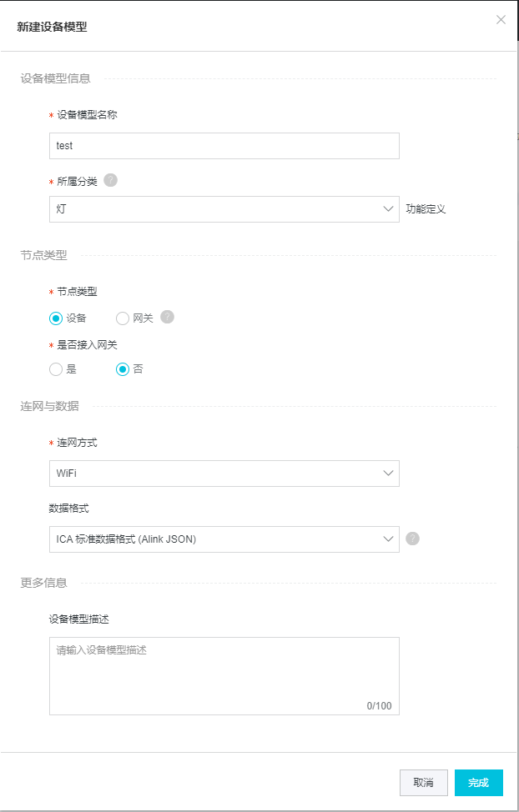This screenshot has height=812, width=519.
Task: Click the chevron on the 所属分类 selector
Action: click(x=389, y=209)
